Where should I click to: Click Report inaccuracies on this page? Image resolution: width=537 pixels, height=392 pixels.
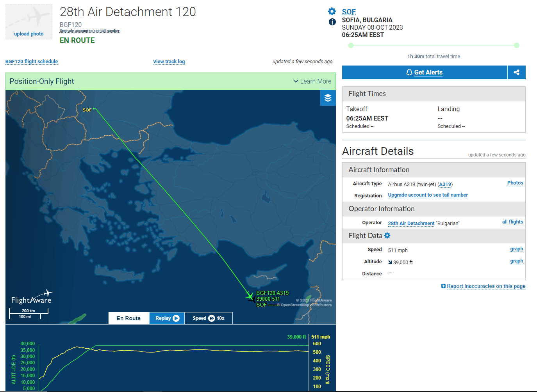(x=486, y=286)
